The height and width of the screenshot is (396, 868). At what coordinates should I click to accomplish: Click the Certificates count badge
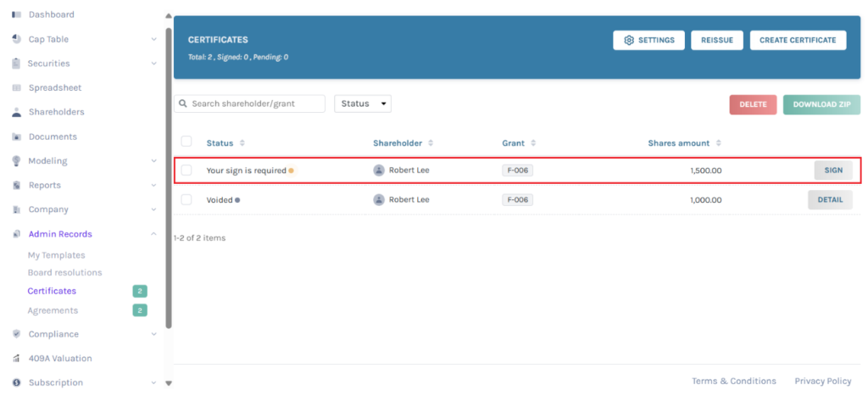click(140, 292)
